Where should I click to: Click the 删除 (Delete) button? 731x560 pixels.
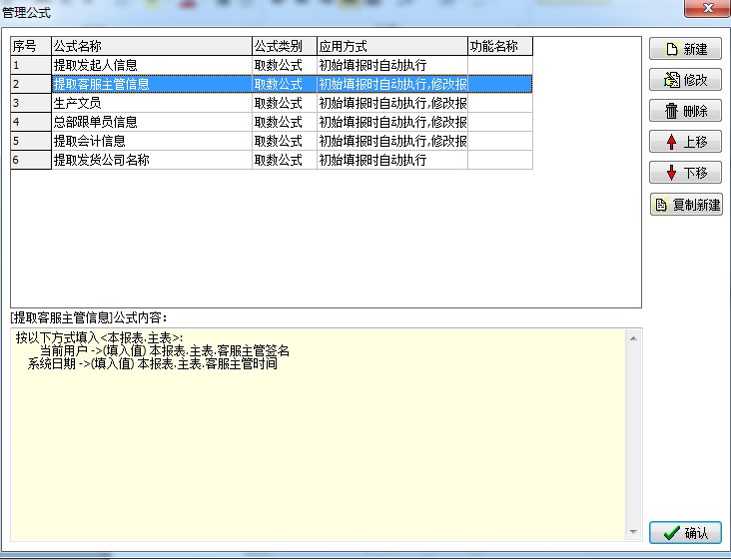(685, 111)
